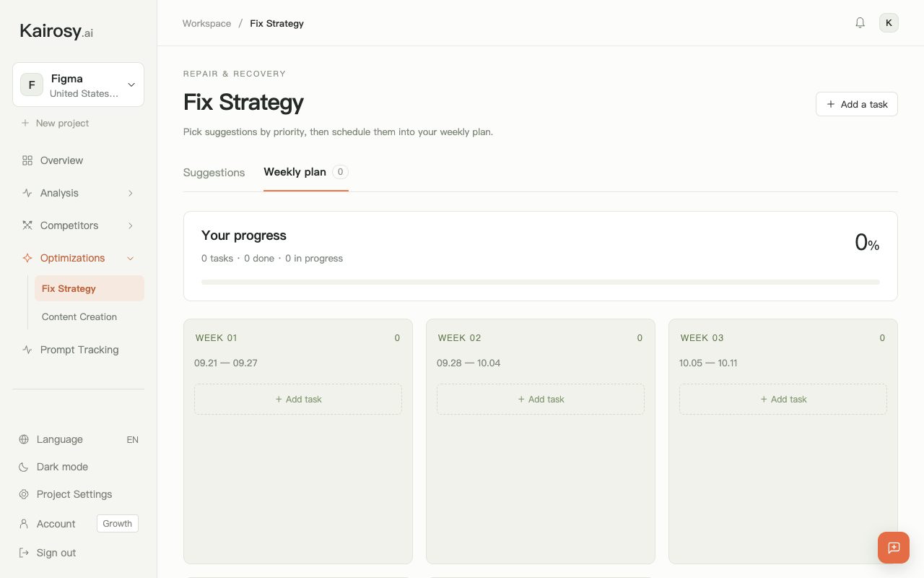The image size is (924, 578).
Task: Click the WEEK 03 heading
Action: [x=702, y=337]
